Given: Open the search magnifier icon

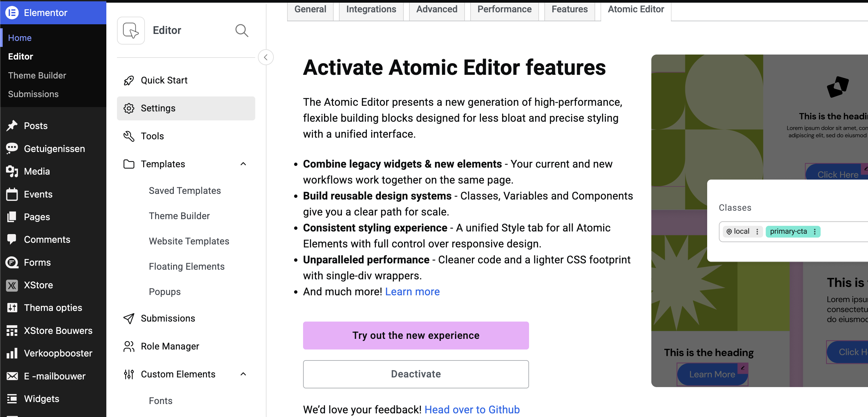Looking at the screenshot, I should pyautogui.click(x=242, y=31).
